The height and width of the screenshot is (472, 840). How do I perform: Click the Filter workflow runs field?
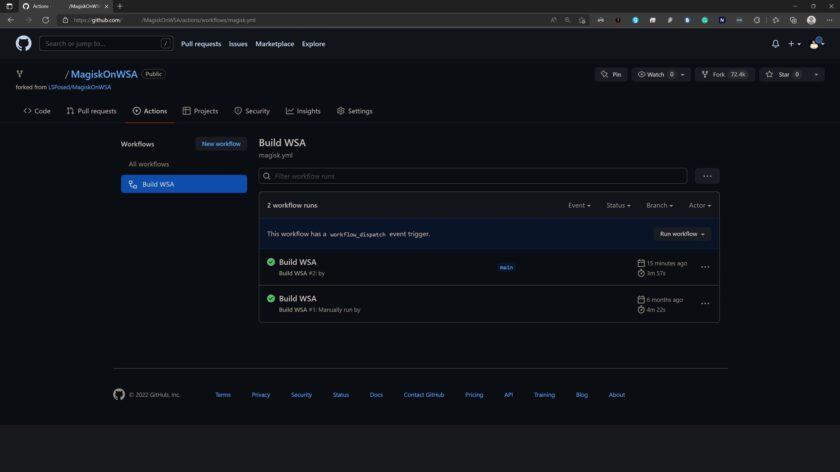click(x=473, y=176)
